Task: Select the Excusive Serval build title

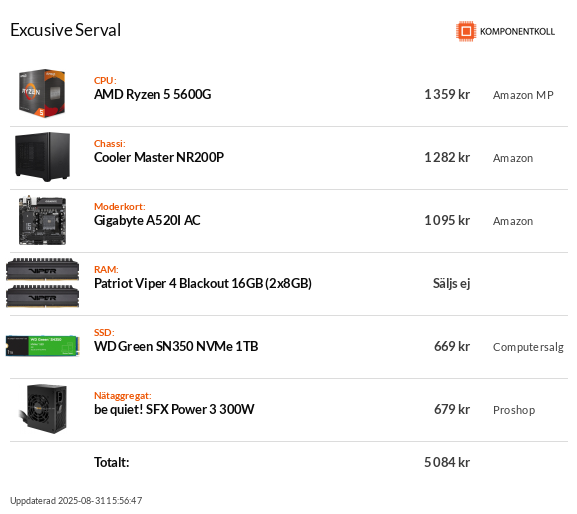Action: click(x=66, y=30)
